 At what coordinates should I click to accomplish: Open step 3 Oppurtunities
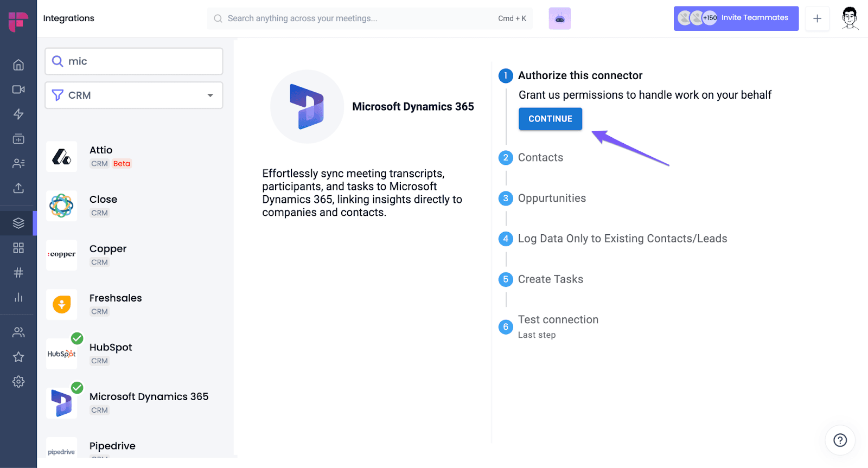pos(552,198)
